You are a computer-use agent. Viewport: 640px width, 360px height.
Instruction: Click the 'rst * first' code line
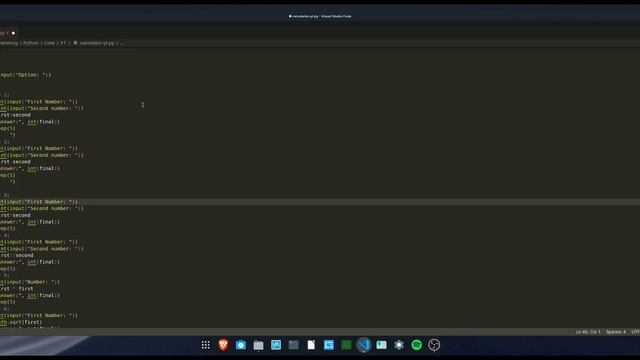pyautogui.click(x=17, y=289)
